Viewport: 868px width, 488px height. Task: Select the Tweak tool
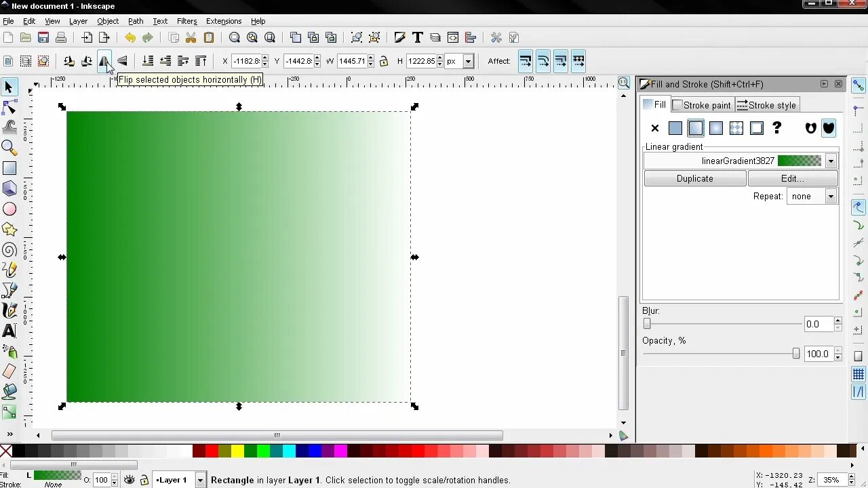tap(9, 127)
